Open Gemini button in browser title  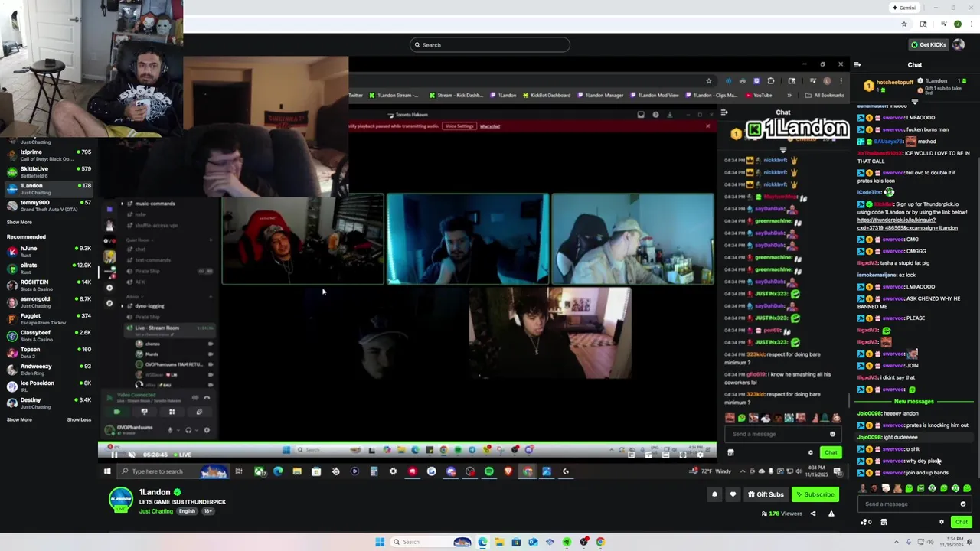pos(903,8)
